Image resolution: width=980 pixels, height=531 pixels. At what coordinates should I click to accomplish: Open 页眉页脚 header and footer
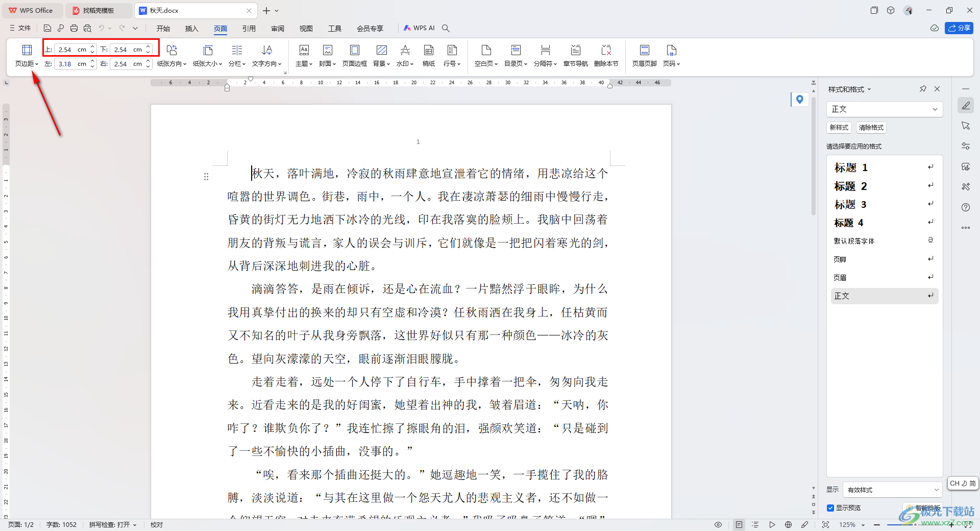click(645, 56)
